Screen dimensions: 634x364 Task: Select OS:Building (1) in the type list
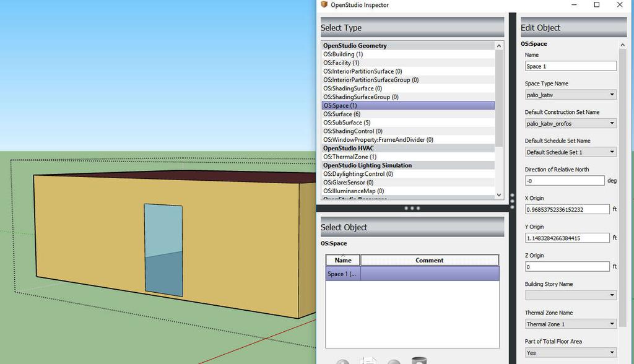[x=408, y=54]
